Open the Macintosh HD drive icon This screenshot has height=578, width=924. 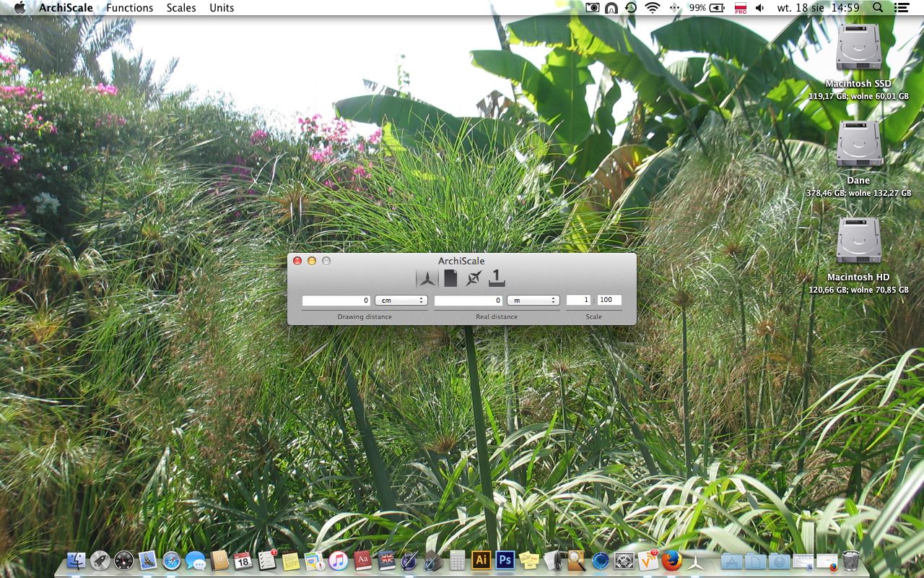[858, 241]
